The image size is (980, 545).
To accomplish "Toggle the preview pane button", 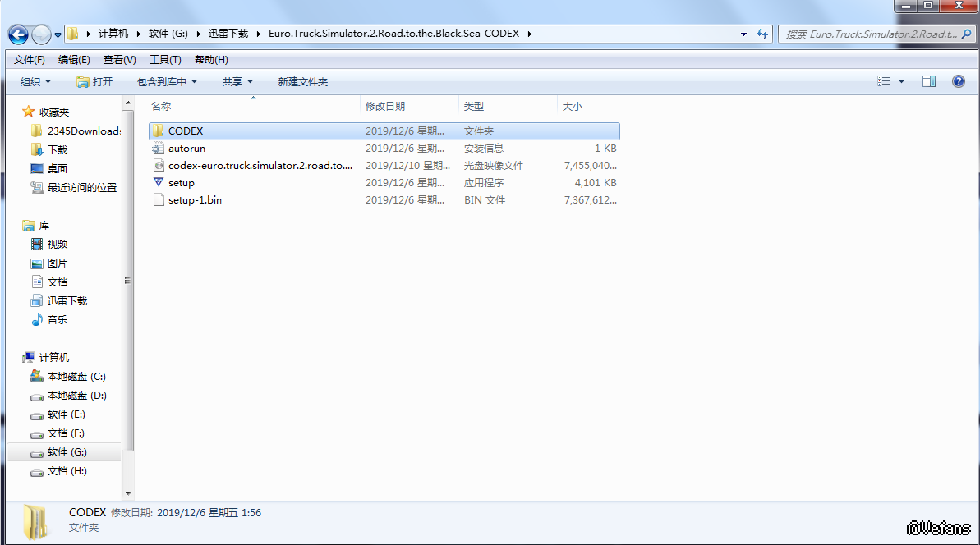I will [929, 82].
